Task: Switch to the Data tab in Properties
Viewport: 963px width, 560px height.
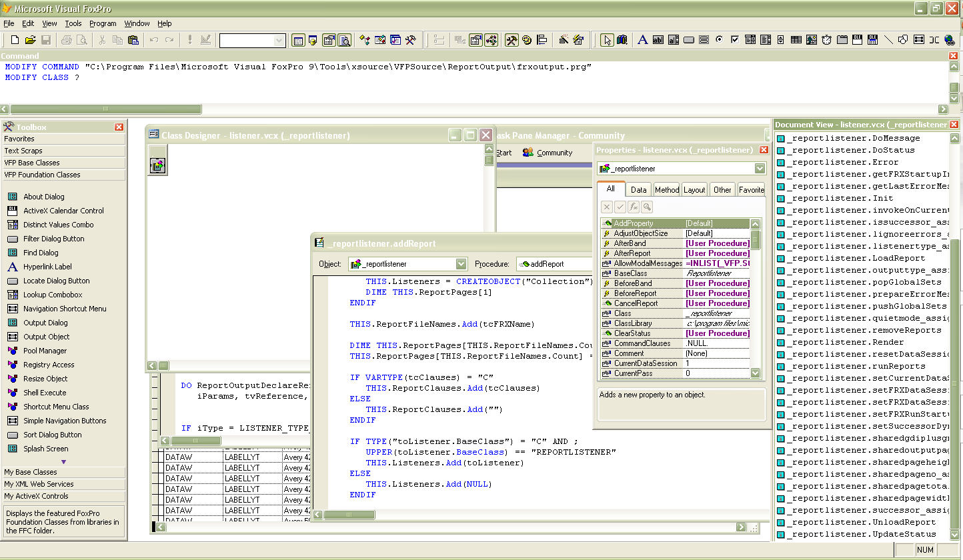Action: [x=638, y=189]
